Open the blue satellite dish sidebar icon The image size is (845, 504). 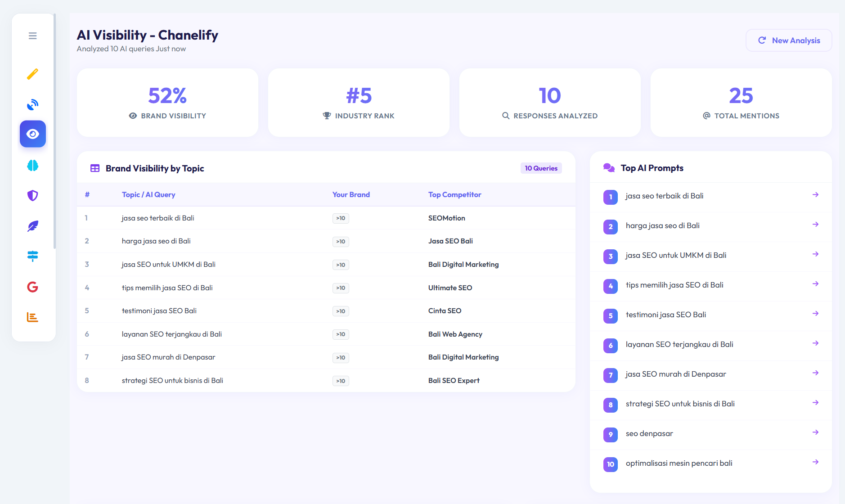click(32, 104)
